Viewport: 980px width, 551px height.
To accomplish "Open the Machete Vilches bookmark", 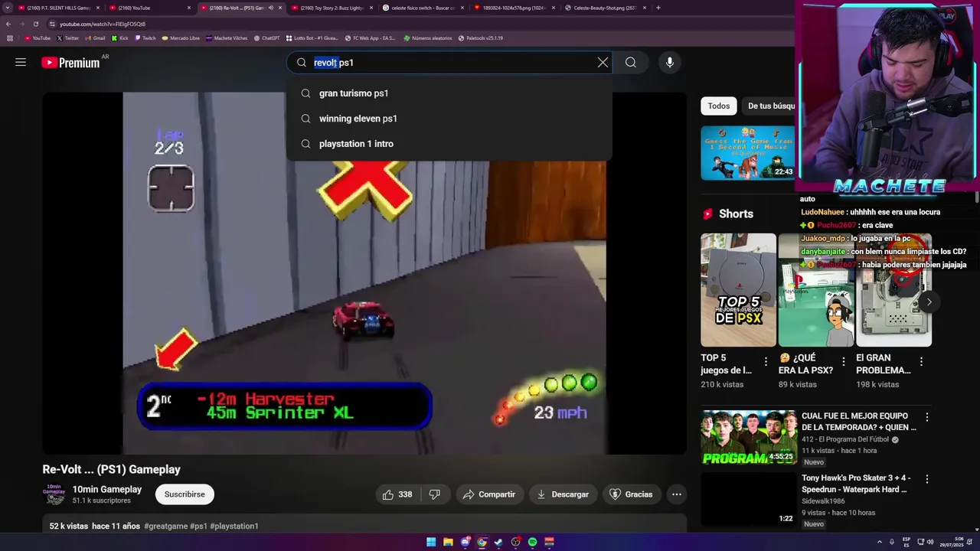I will point(227,37).
